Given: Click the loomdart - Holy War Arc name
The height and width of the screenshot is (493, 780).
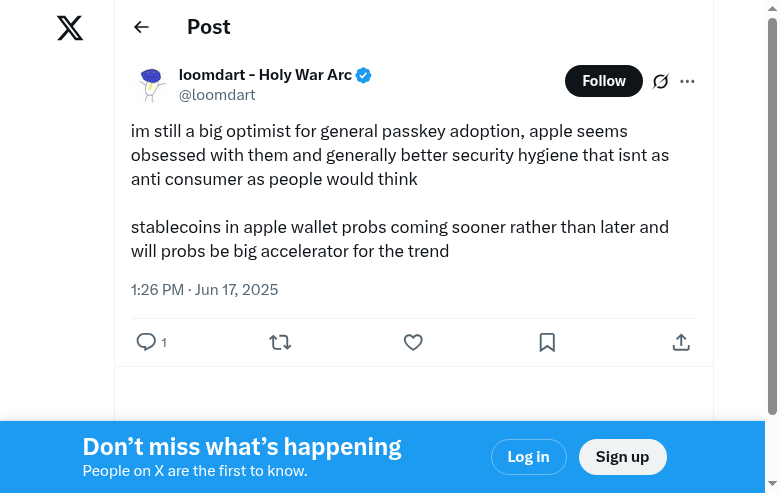Looking at the screenshot, I should [265, 75].
